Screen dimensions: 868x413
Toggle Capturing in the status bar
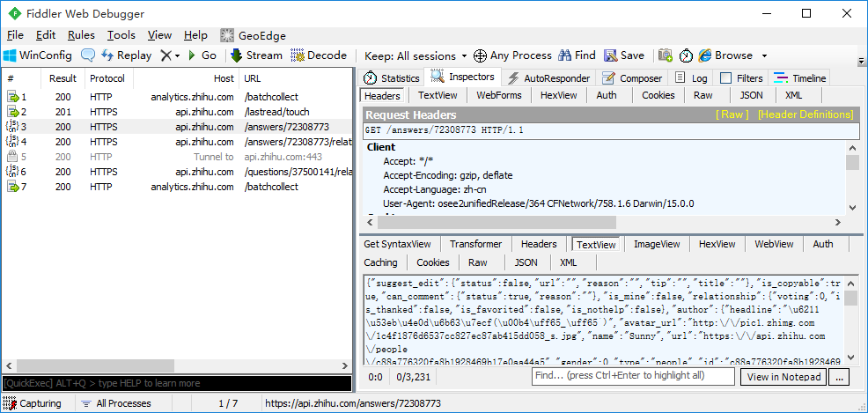point(32,403)
